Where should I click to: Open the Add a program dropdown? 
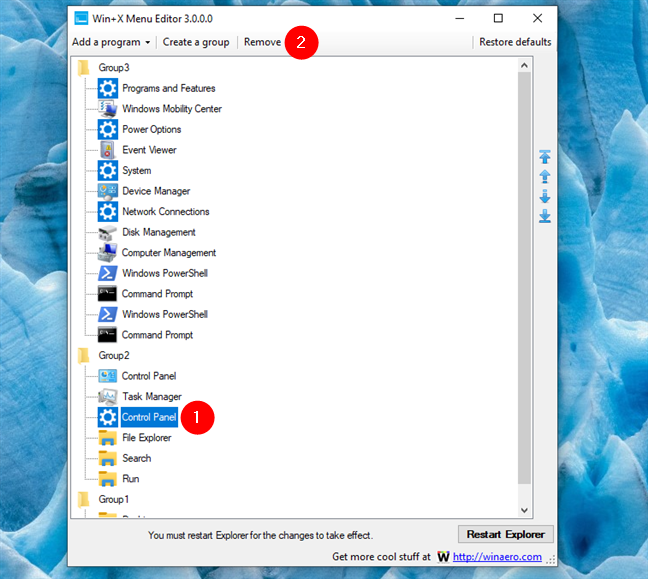pos(111,42)
